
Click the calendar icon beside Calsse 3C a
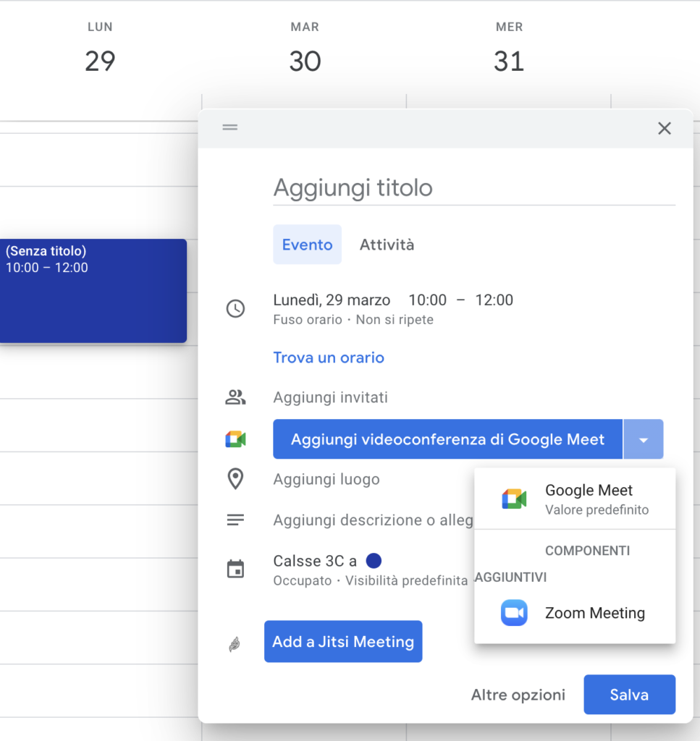click(235, 569)
